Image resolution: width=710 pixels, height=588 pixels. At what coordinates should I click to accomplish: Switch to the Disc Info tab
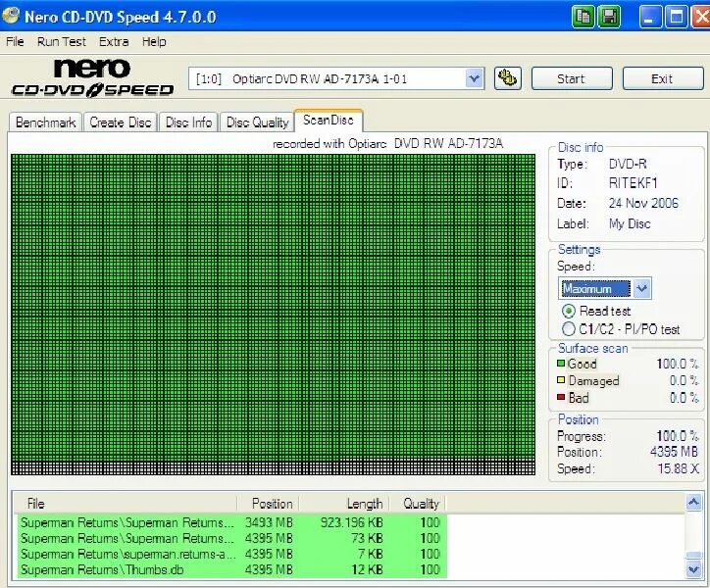[x=188, y=122]
